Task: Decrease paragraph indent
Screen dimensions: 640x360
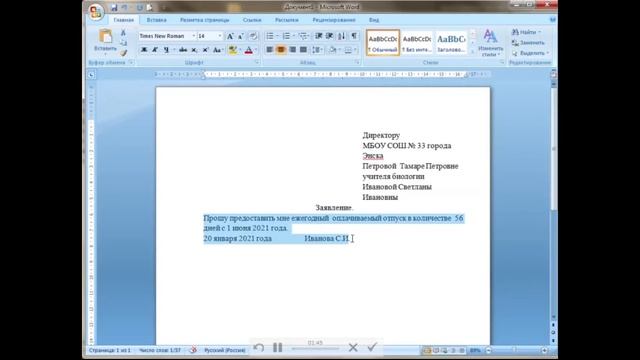Action: point(319,36)
